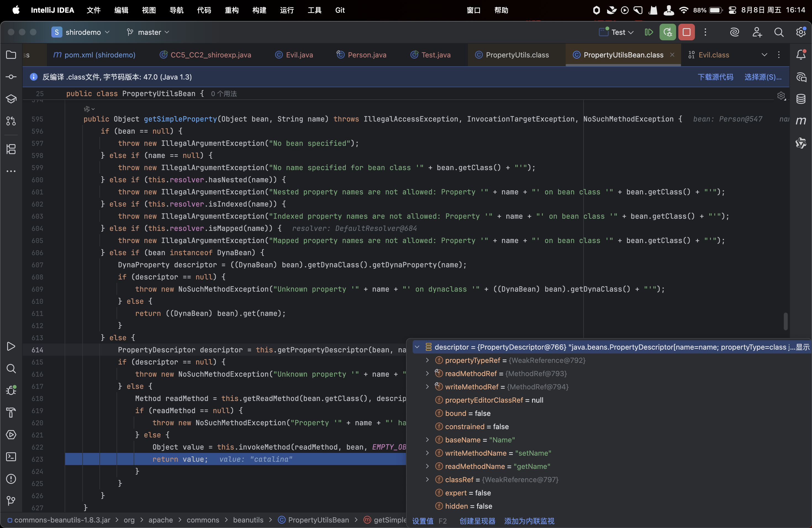Open the Maven tool window icon

(x=801, y=121)
